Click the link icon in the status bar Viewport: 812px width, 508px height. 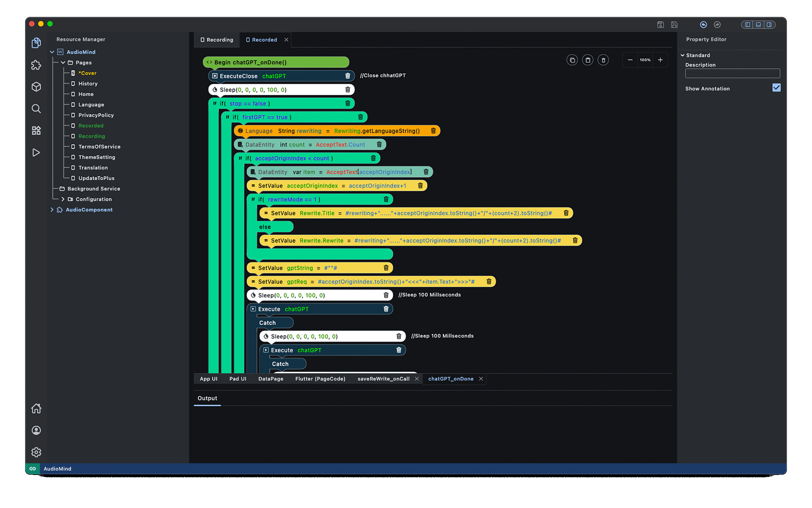pyautogui.click(x=32, y=469)
